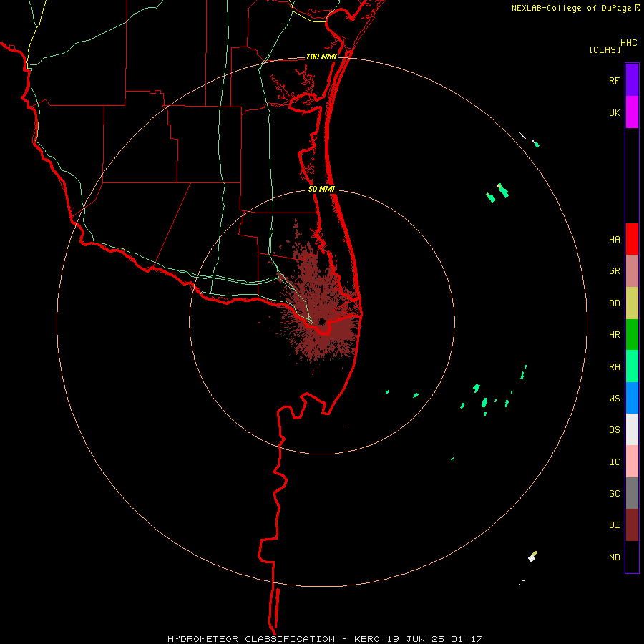Click the DS legend label
Viewport: 644px width, 644px height.
(614, 430)
